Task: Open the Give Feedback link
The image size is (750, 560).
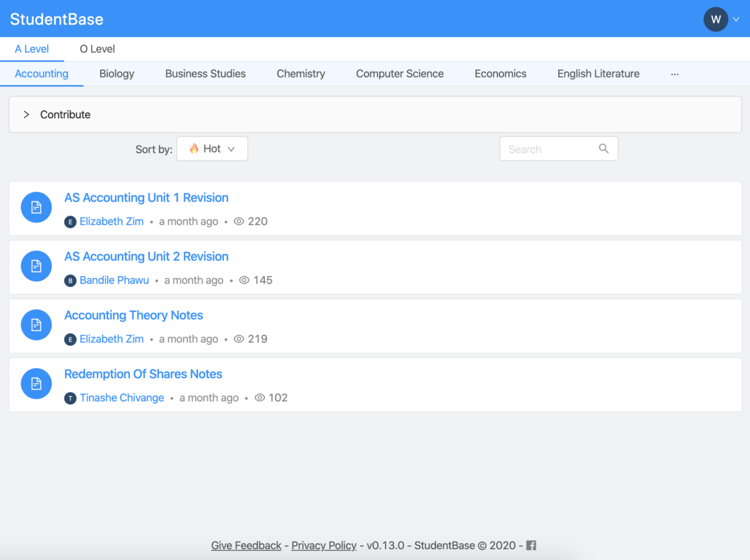Action: tap(246, 546)
